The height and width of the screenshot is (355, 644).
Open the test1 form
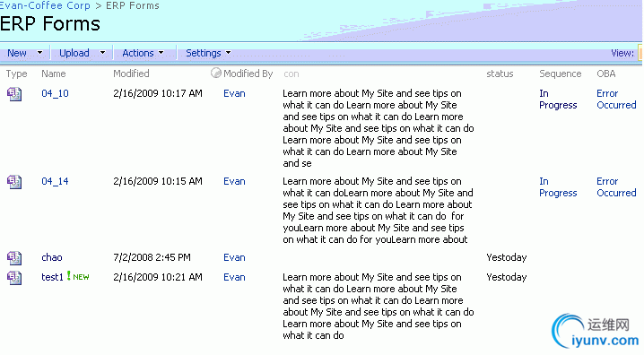pos(52,277)
